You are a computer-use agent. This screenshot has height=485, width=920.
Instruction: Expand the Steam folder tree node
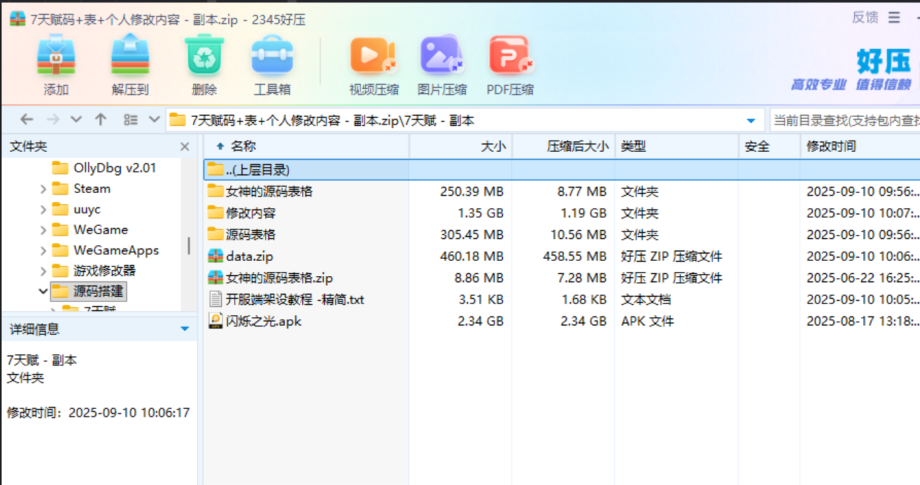43,189
